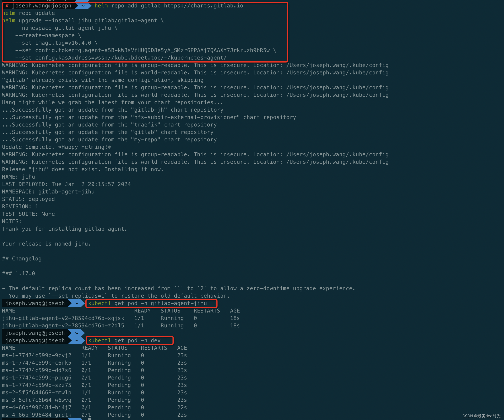Image resolution: width=504 pixels, height=420 pixels.
Task: Click the config.kasAddress wss URL line
Action: (x=121, y=58)
